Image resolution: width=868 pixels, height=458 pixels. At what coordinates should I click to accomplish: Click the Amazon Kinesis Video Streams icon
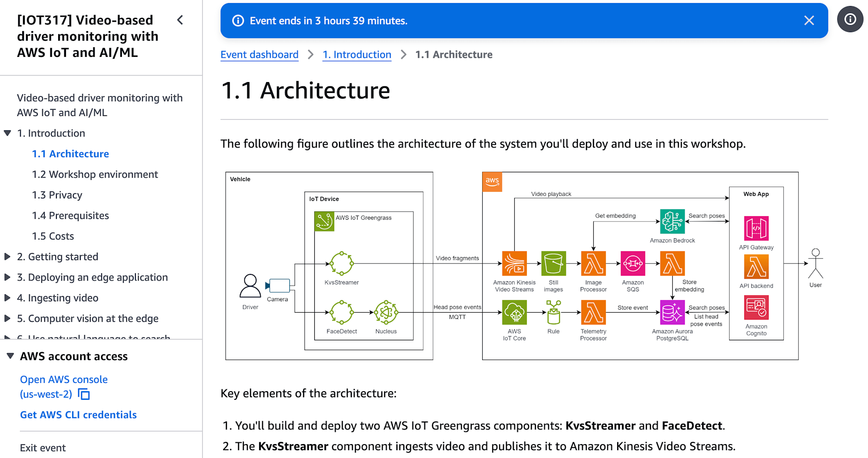[x=514, y=264]
